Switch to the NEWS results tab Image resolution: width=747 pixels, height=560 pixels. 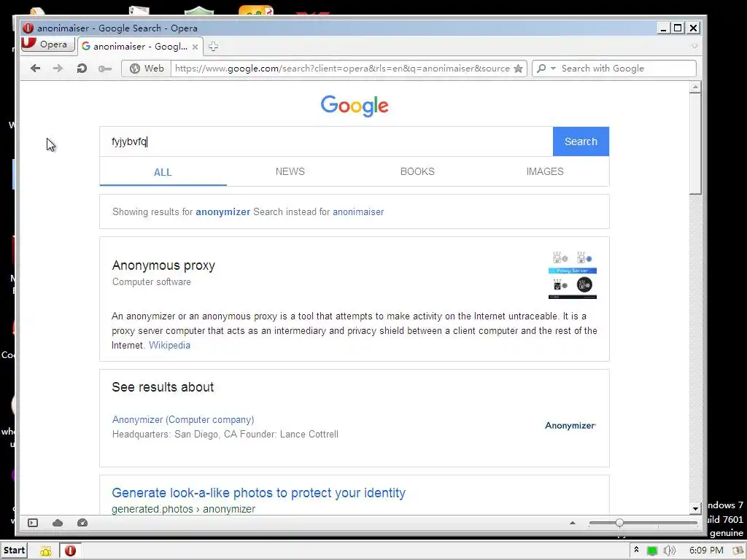(290, 171)
